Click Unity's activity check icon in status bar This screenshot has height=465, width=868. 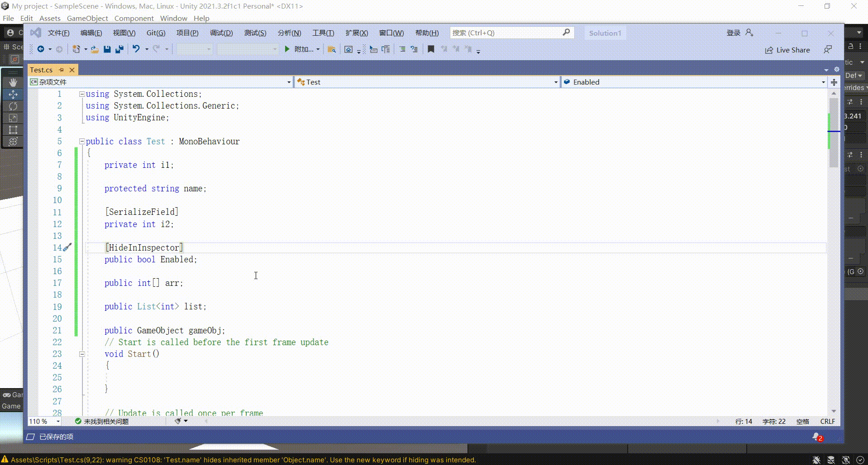click(860, 460)
